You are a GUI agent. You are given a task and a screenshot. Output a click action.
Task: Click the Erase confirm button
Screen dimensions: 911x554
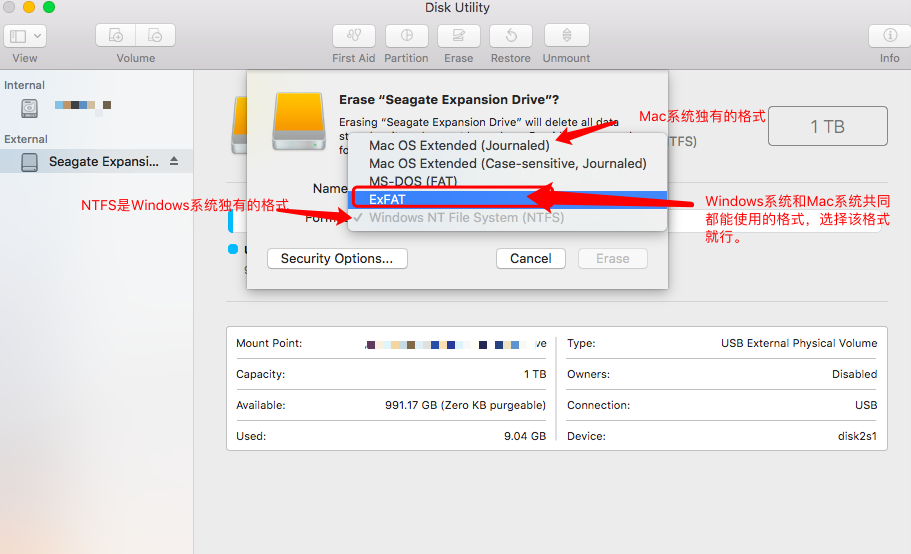tap(612, 258)
